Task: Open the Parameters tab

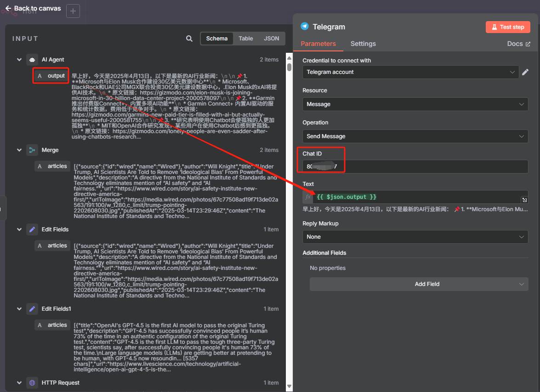Action: click(318, 44)
